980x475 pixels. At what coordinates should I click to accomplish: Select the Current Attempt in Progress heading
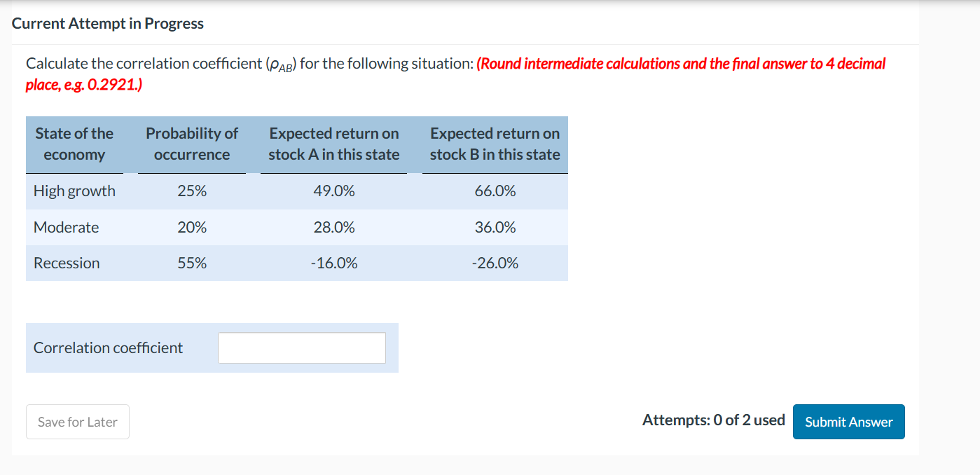pos(107,23)
